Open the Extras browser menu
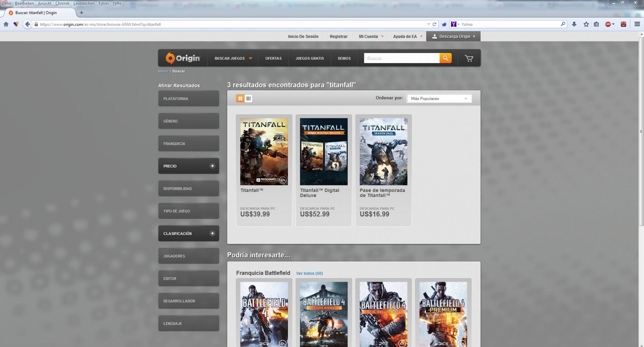 104,3
